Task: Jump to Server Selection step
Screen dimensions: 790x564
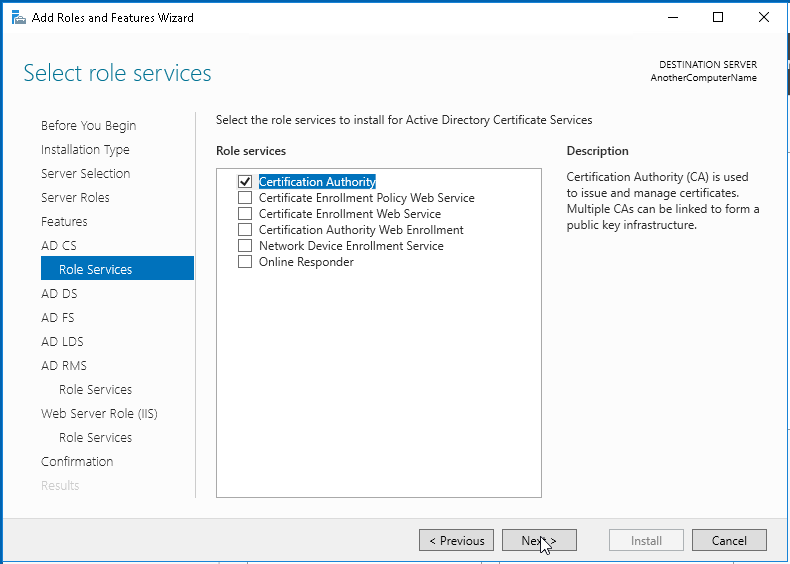Action: [86, 173]
